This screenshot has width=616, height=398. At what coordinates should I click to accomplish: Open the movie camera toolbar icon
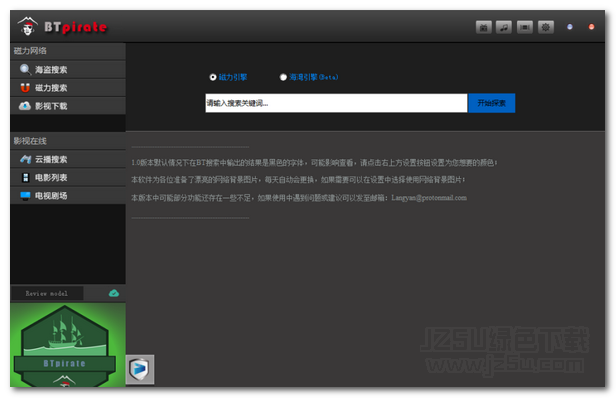tap(484, 27)
